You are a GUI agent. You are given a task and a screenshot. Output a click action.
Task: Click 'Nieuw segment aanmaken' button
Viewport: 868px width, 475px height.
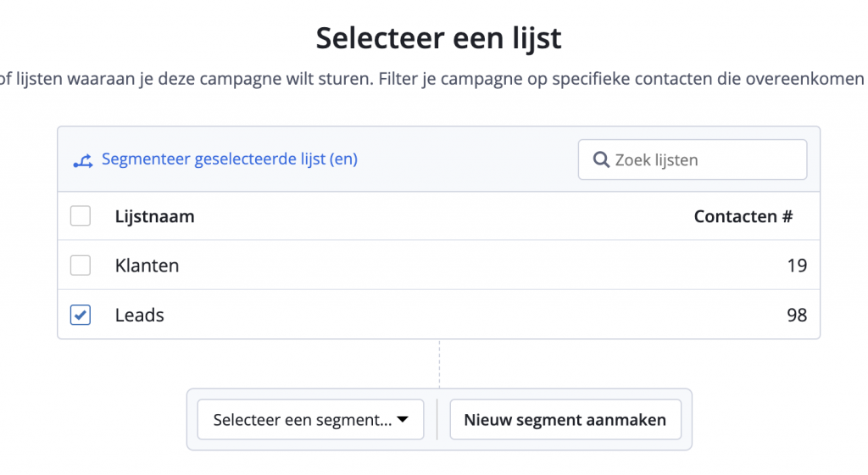[x=565, y=420]
